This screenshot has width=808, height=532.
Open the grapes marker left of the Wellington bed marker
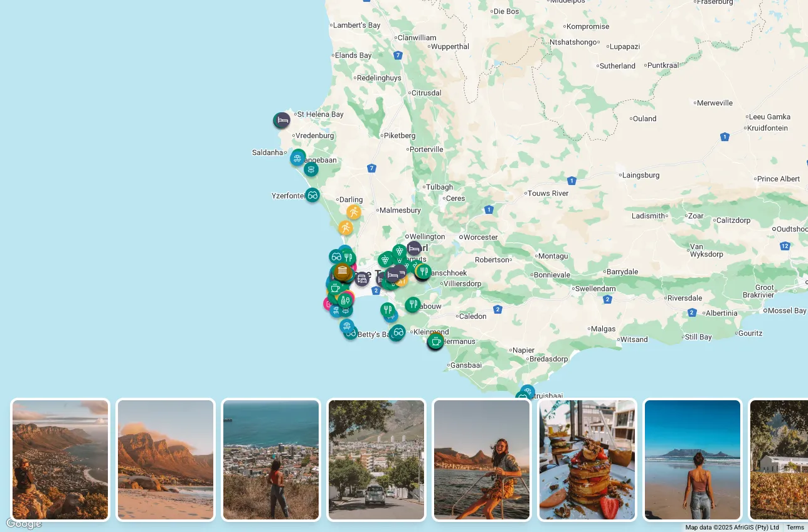[x=400, y=252]
